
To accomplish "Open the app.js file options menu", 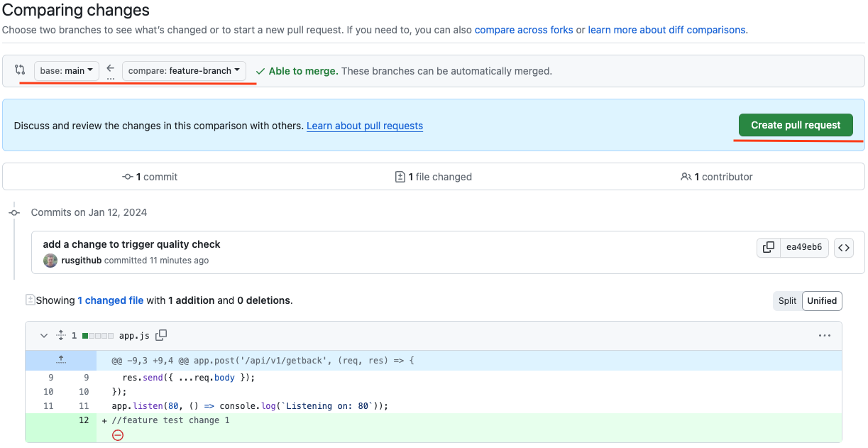I will pos(824,335).
